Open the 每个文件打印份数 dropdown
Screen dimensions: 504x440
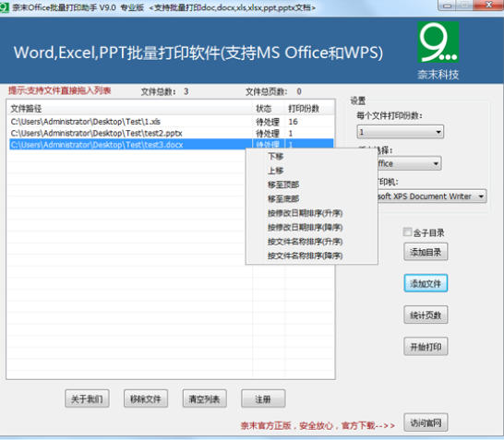tap(401, 132)
